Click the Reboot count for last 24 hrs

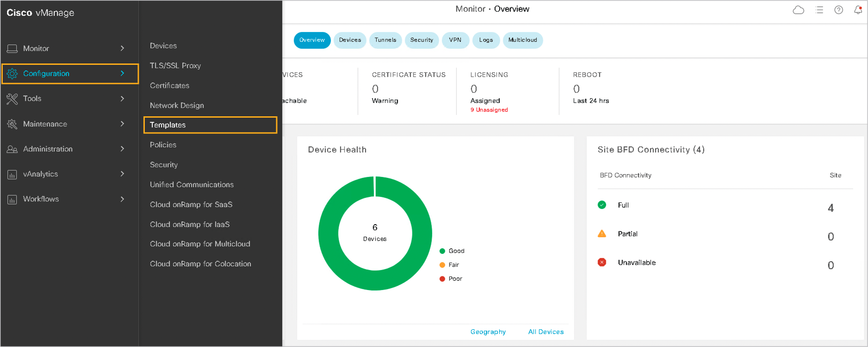[x=577, y=88]
